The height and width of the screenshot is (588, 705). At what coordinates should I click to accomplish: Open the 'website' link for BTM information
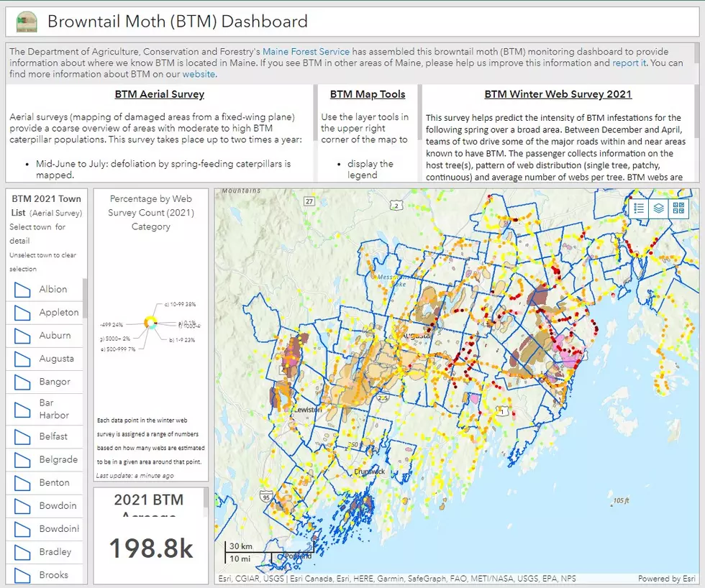(x=199, y=74)
